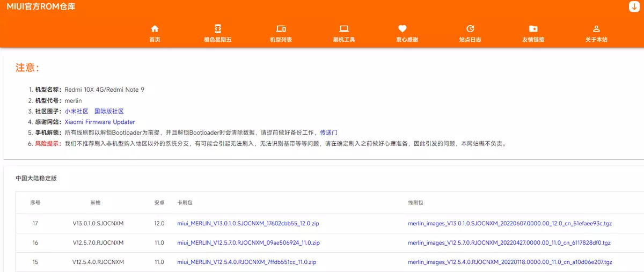The height and width of the screenshot is (272, 644).
Task: Open the 橙色星期五 navigation label
Action: pos(218,40)
